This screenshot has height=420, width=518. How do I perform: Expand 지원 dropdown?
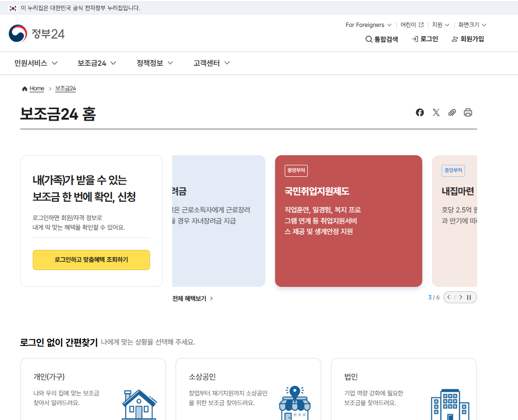[x=441, y=25]
